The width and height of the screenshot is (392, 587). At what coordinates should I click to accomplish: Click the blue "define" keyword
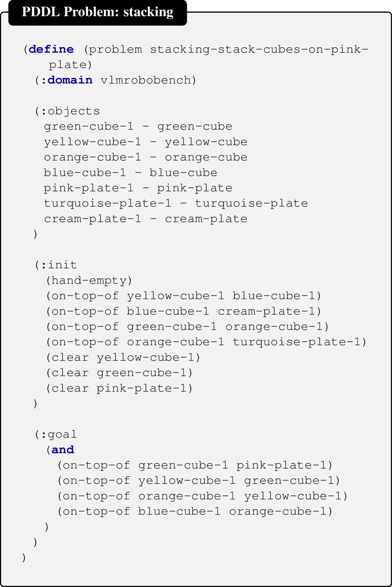coord(51,49)
